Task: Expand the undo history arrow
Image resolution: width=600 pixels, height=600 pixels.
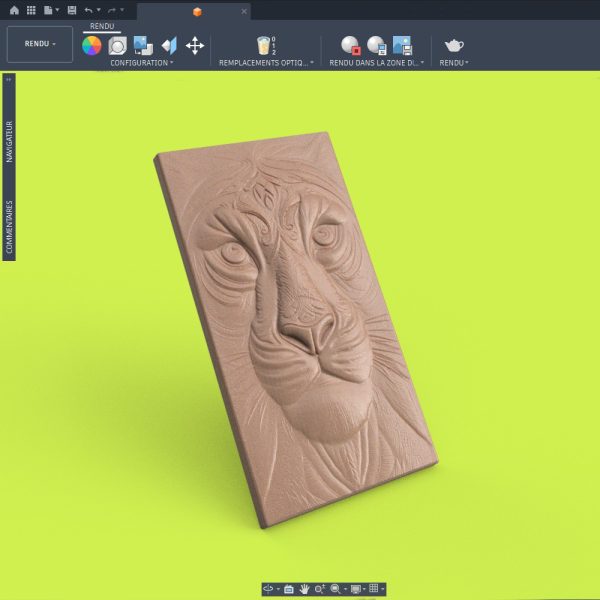Action: [x=98, y=10]
